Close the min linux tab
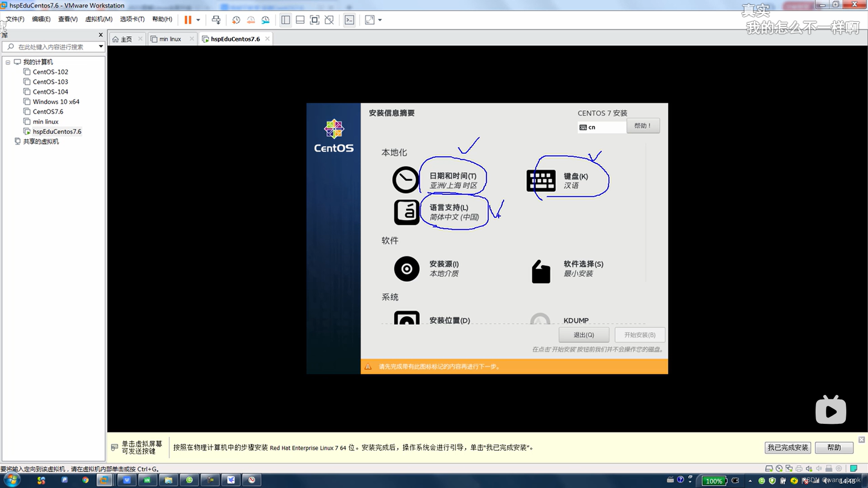Viewport: 868px width, 488px height. 192,39
